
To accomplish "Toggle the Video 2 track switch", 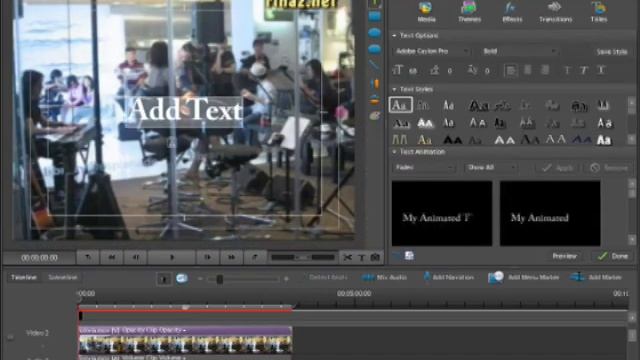I will (10, 337).
